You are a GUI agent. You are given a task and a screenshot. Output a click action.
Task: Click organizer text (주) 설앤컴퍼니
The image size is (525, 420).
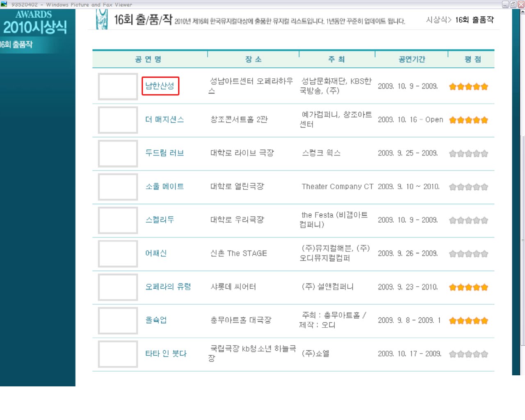328,287
